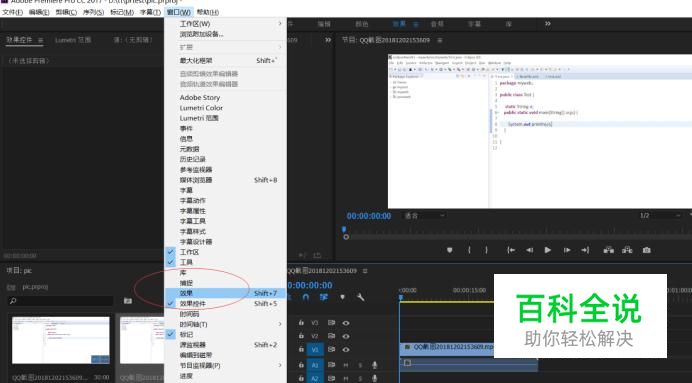Open timeline display settings with the wrench icon
This screenshot has width=692, height=383.
pyautogui.click(x=361, y=297)
